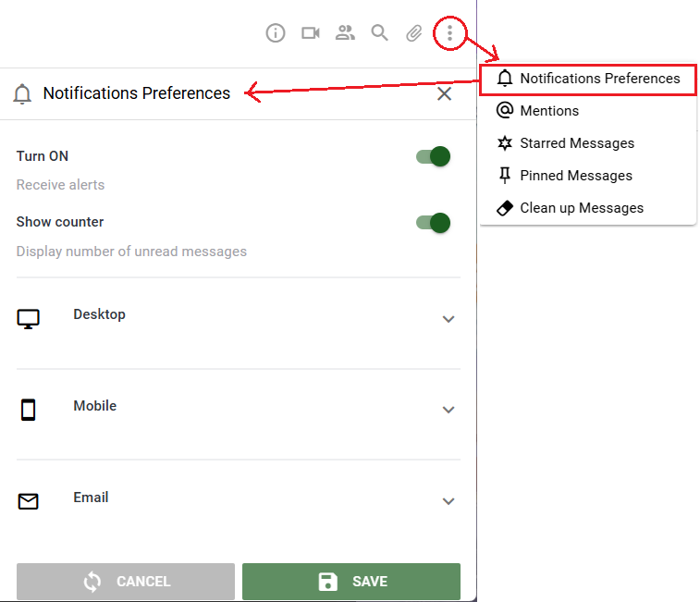
Task: Click the desktop monitor icon
Action: pyautogui.click(x=28, y=319)
